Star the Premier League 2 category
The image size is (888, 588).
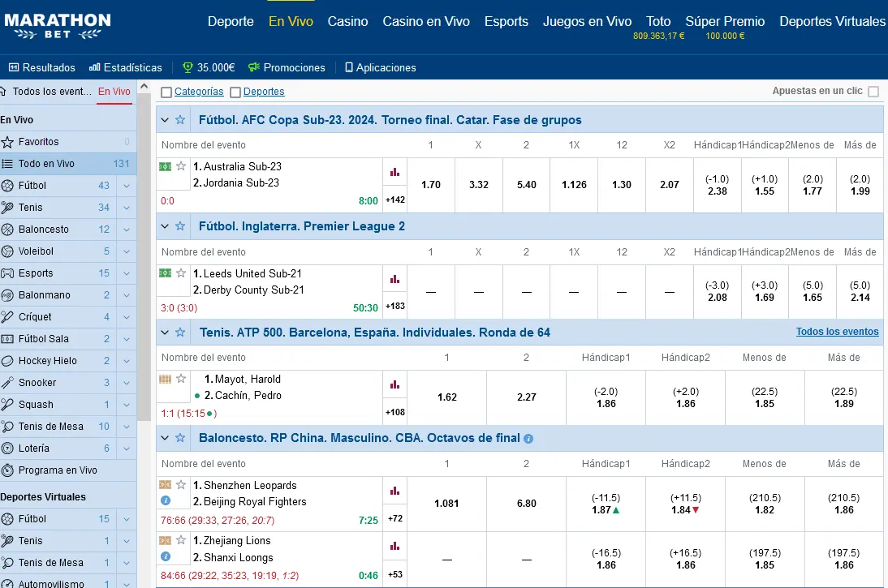tap(180, 225)
